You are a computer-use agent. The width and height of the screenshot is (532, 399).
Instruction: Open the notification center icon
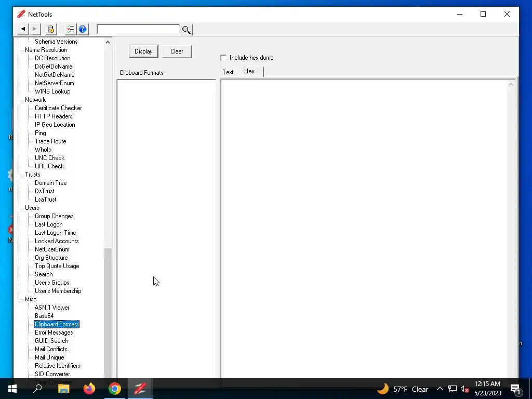click(x=515, y=390)
